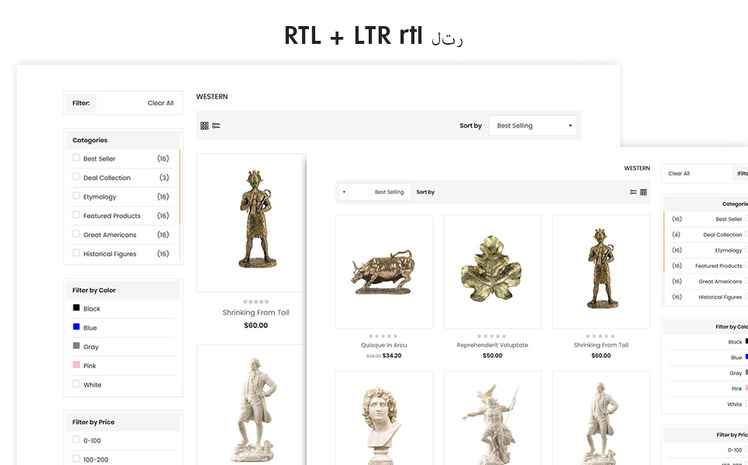Open Shrinking From Toil title link, LTR window
Screen dimensions: 748x465
256,312
